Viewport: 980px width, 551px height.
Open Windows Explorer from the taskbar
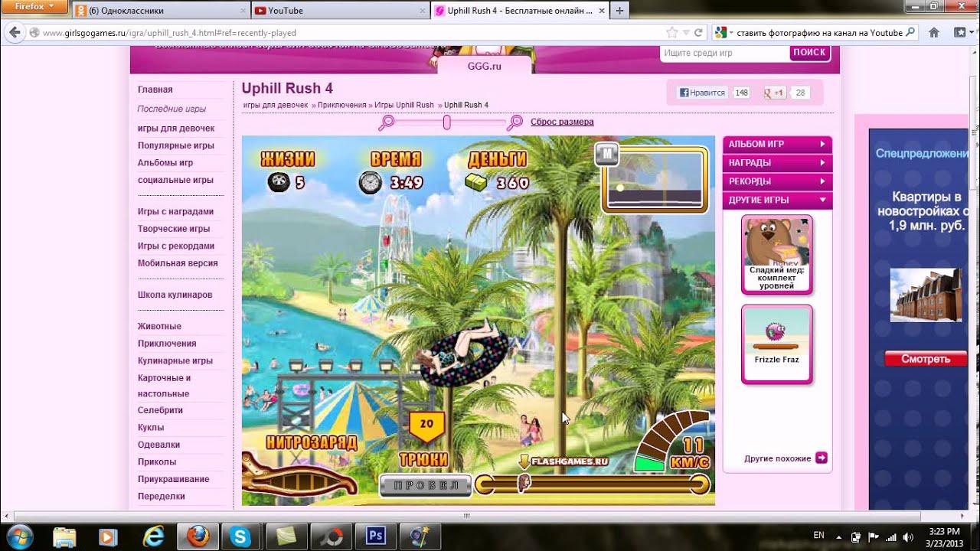click(66, 536)
